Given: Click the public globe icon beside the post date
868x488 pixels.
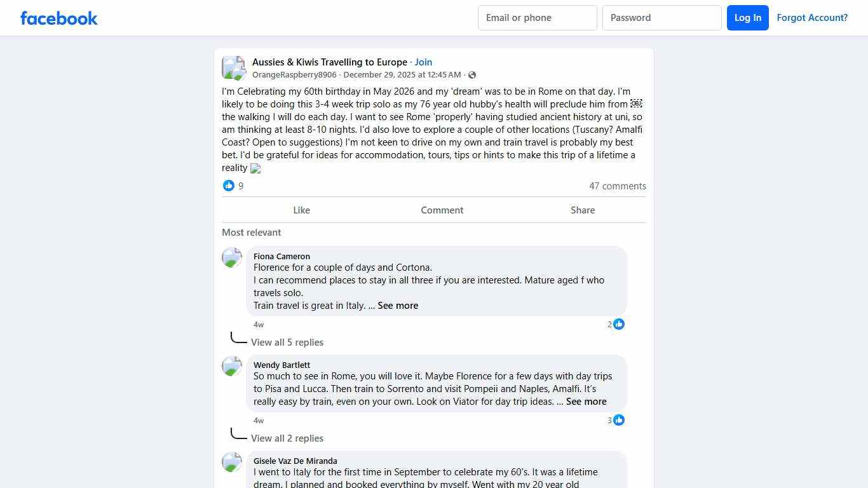Looking at the screenshot, I should [x=472, y=75].
